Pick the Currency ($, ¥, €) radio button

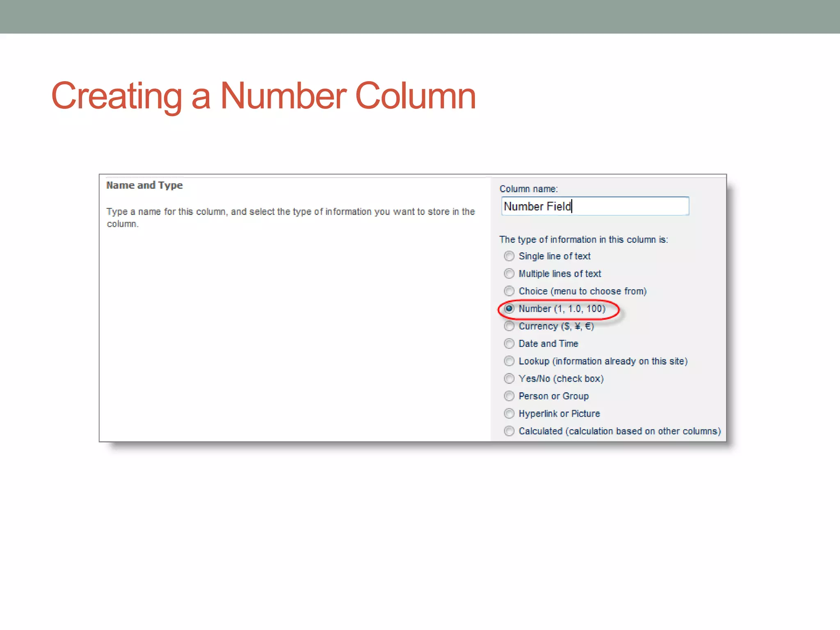(509, 326)
